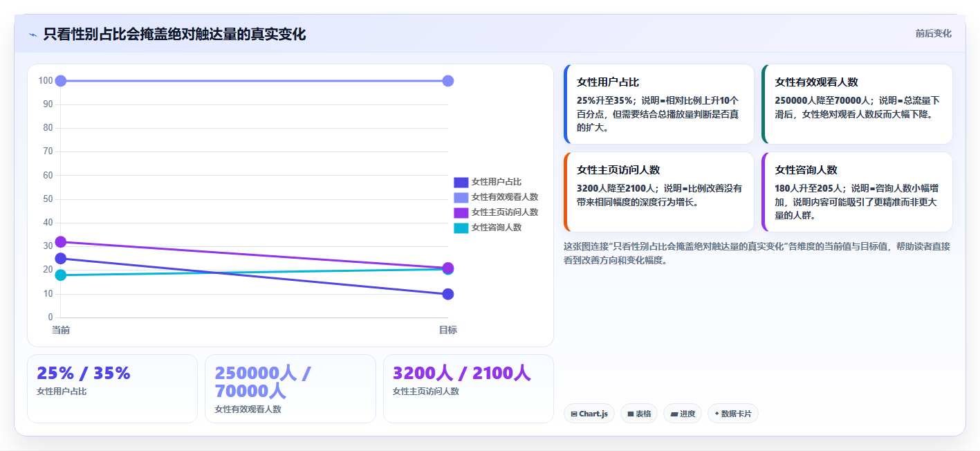Image resolution: width=980 pixels, height=451 pixels.
Task: Click text 250000人降至70000人 in card
Action: pyautogui.click(x=822, y=100)
